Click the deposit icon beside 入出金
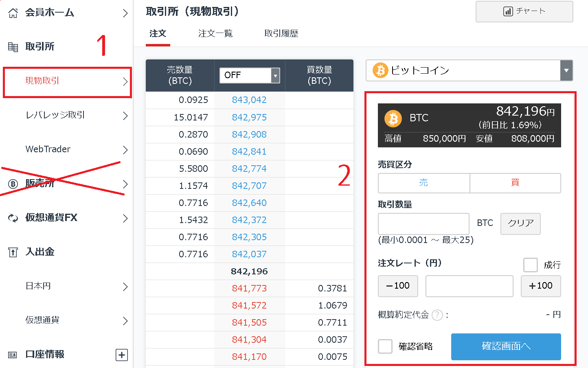588x368 pixels. pyautogui.click(x=13, y=252)
